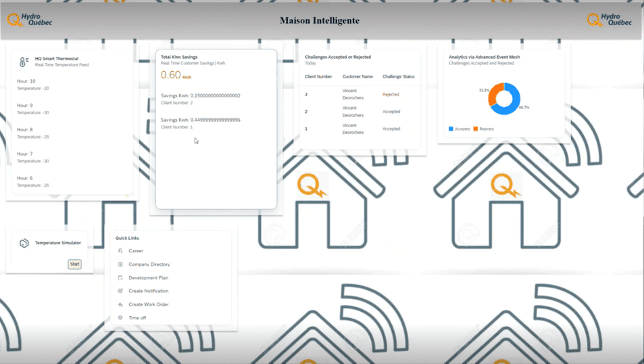The height and width of the screenshot is (364, 644).
Task: Click the 66.7% chart label
Action: click(x=524, y=108)
